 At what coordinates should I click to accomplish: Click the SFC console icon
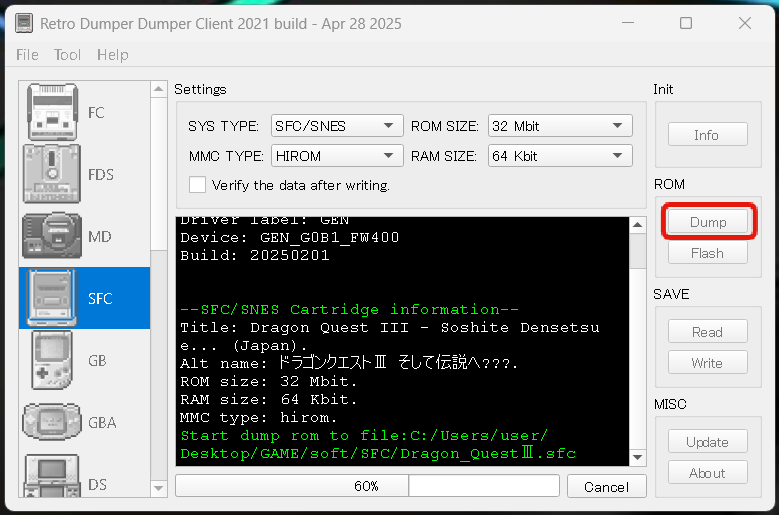click(x=52, y=298)
